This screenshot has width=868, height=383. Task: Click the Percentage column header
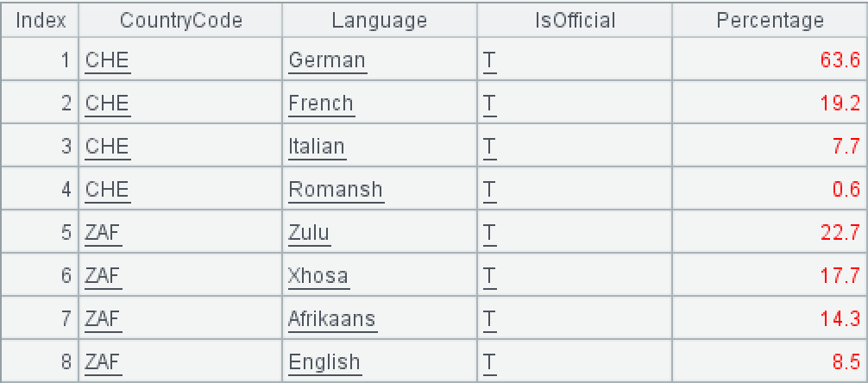click(770, 21)
